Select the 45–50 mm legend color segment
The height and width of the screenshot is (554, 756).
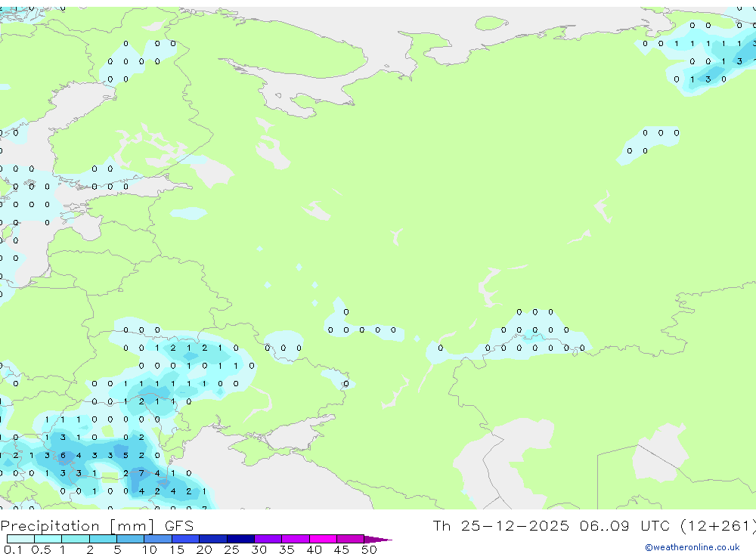[x=351, y=539]
